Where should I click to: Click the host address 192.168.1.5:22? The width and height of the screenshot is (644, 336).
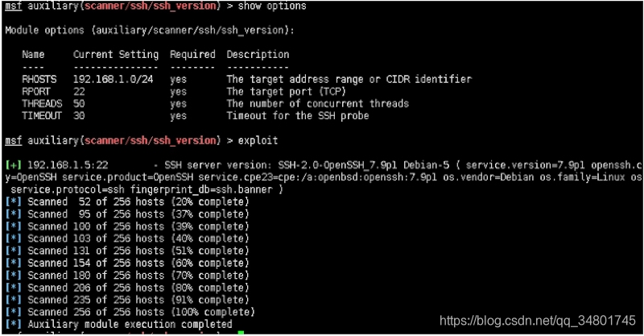coord(68,165)
